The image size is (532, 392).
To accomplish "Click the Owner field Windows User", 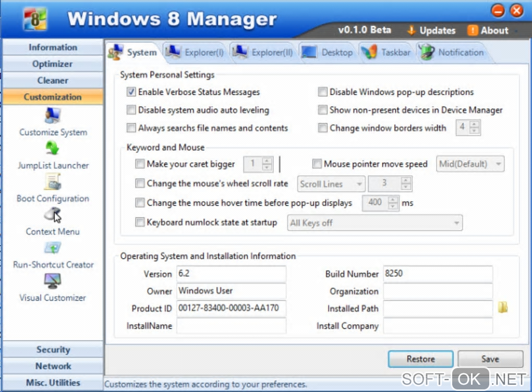I will pos(231,291).
